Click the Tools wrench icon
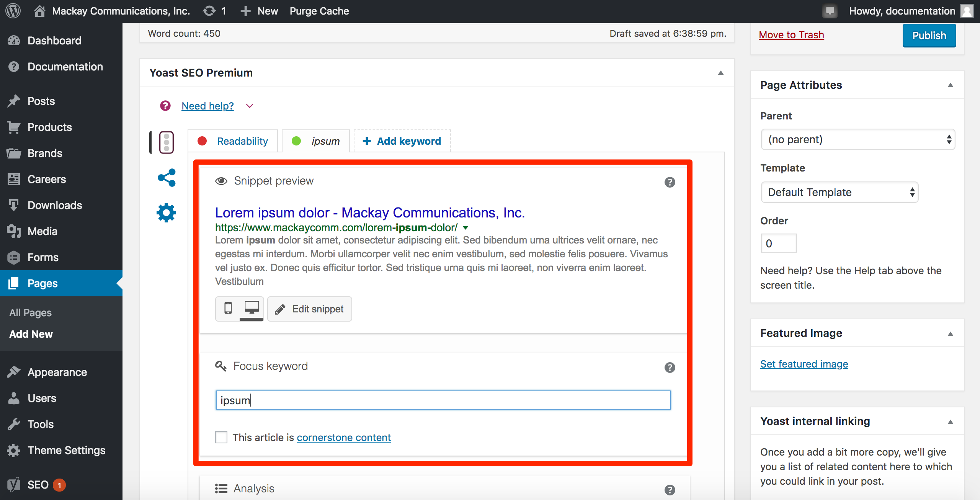 [x=14, y=424]
